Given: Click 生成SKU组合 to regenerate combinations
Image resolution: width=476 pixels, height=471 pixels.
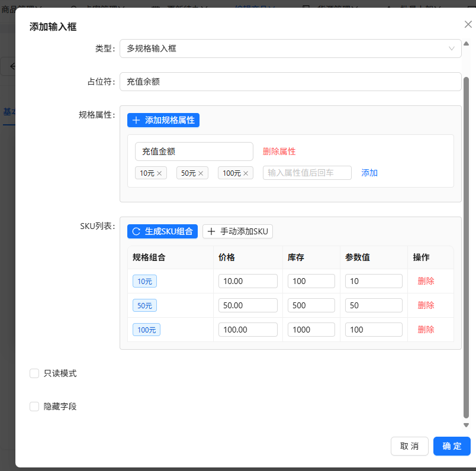Looking at the screenshot, I should 162,231.
